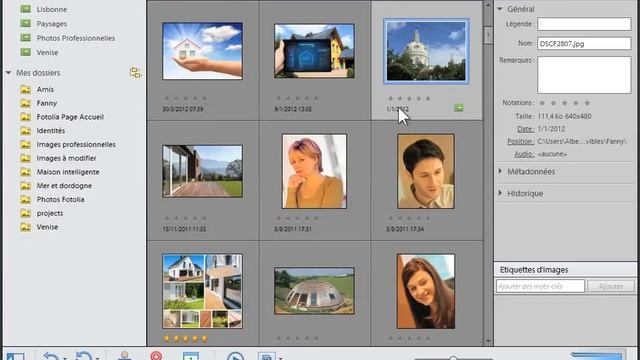Viewport: 640px width, 360px height.
Task: Rate the 9/1/2012 photo with stars
Action: 297,98
